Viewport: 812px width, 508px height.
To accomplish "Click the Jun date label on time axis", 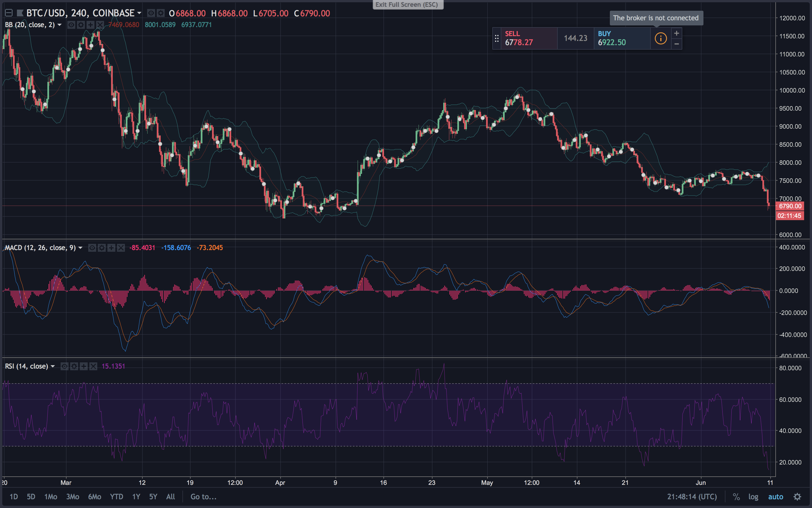I will (701, 483).
